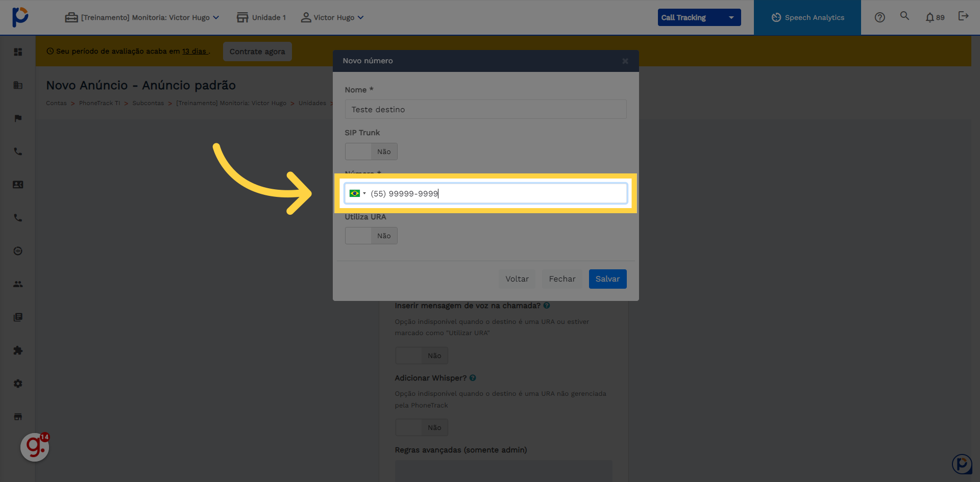Open notifications bell showing 89
This screenshot has width=980, height=482.
pos(935,17)
